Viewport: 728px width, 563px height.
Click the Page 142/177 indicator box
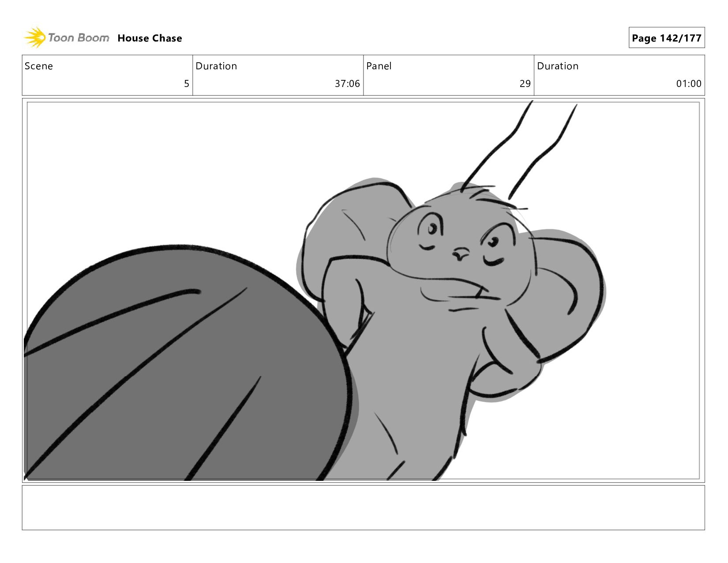[666, 38]
